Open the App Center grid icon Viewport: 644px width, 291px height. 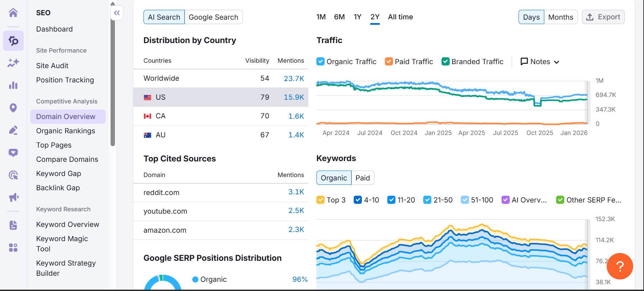coord(13,248)
